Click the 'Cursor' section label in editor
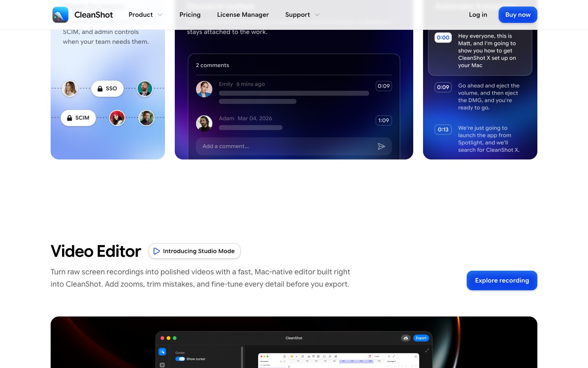 click(x=180, y=352)
